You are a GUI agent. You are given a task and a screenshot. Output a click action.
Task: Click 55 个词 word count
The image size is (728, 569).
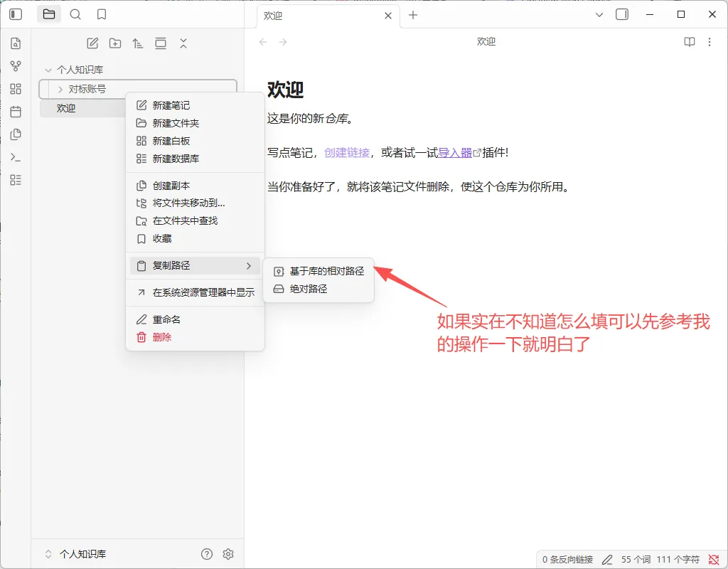[x=636, y=560]
